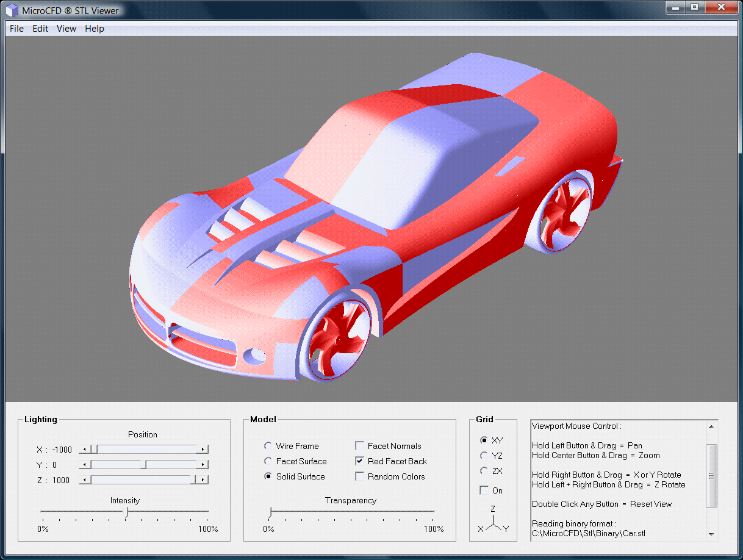Open the View menu

click(x=66, y=29)
